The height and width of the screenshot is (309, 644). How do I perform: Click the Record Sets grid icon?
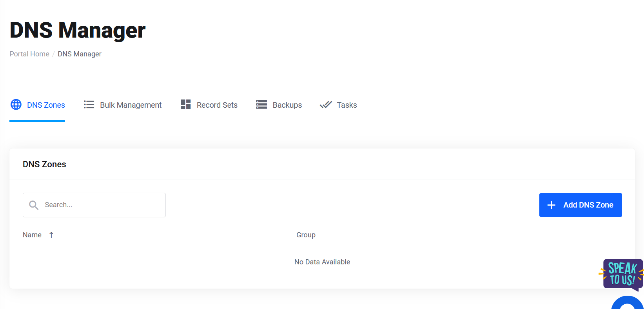(185, 105)
